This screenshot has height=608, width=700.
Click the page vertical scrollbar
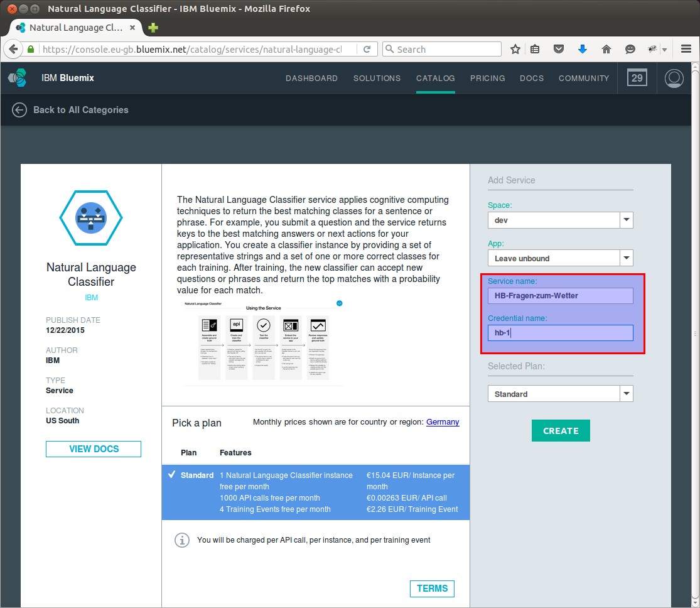coord(695,333)
